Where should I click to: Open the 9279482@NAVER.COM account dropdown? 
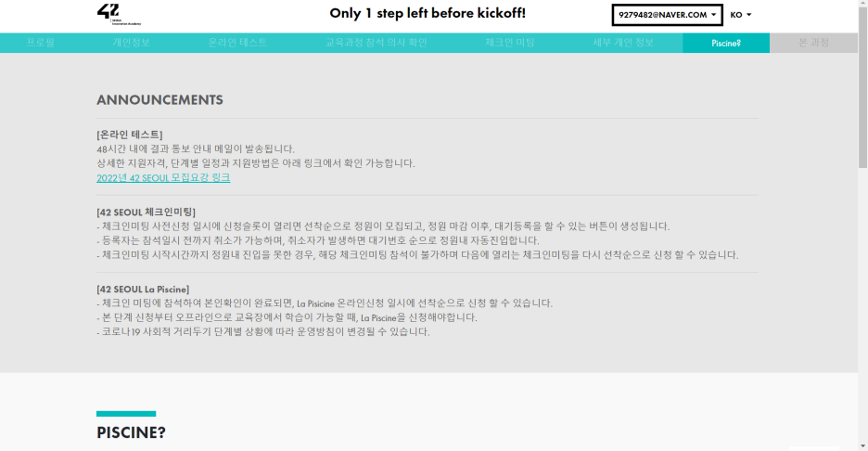pos(667,15)
